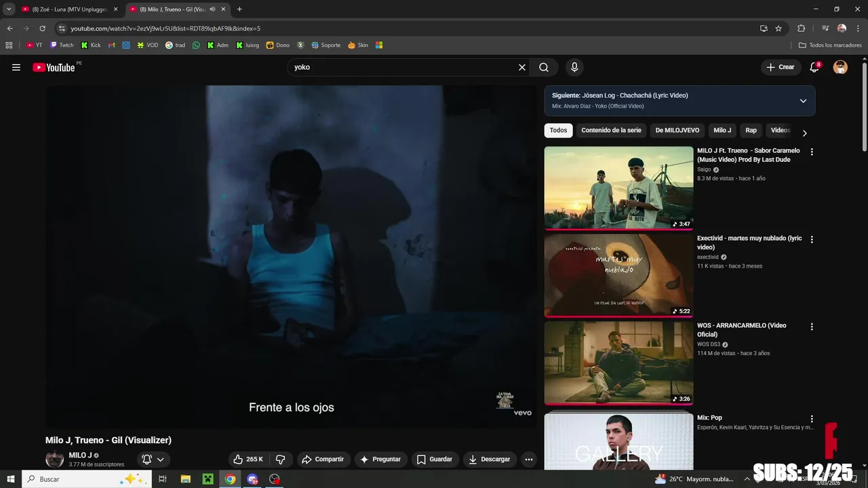Screen dimensions: 868x488
Task: Click the Guardar button
Action: (434, 459)
